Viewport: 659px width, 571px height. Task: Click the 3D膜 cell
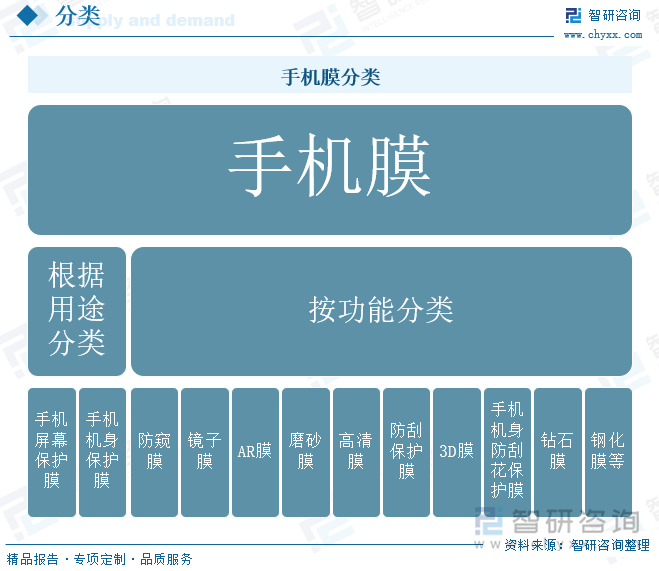[457, 452]
